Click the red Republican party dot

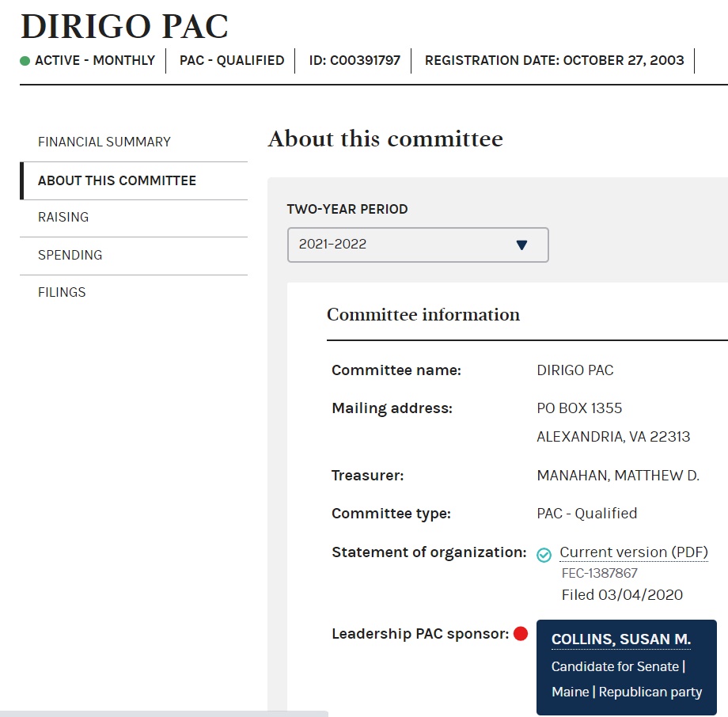(521, 633)
